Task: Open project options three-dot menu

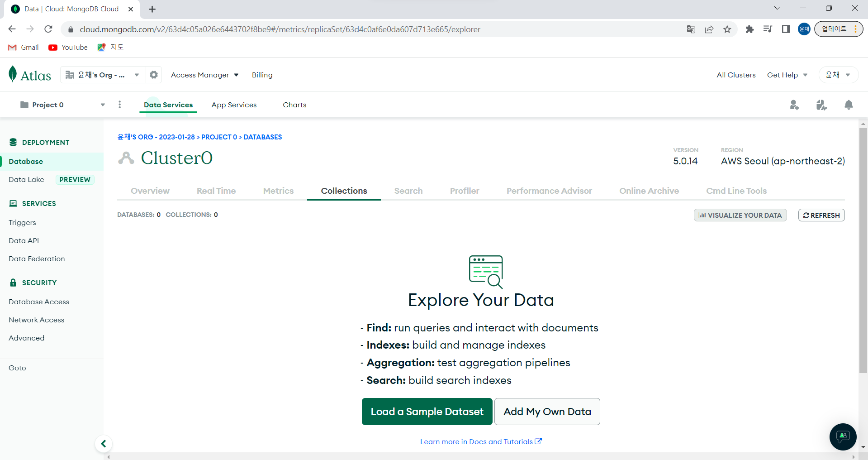Action: coord(119,105)
